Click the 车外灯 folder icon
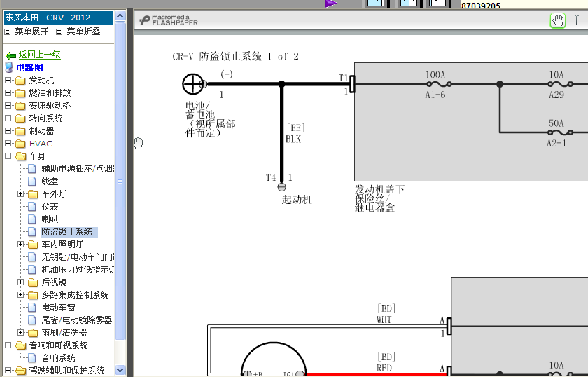The image size is (588, 377). point(33,194)
